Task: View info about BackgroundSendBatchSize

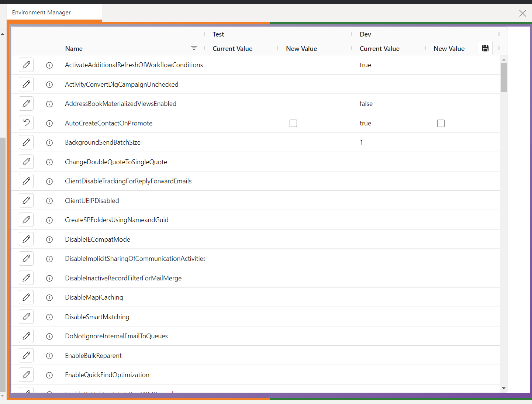Action: pos(49,142)
